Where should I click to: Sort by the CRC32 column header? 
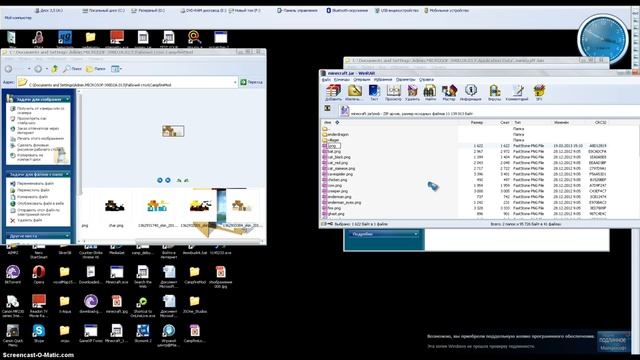click(600, 122)
